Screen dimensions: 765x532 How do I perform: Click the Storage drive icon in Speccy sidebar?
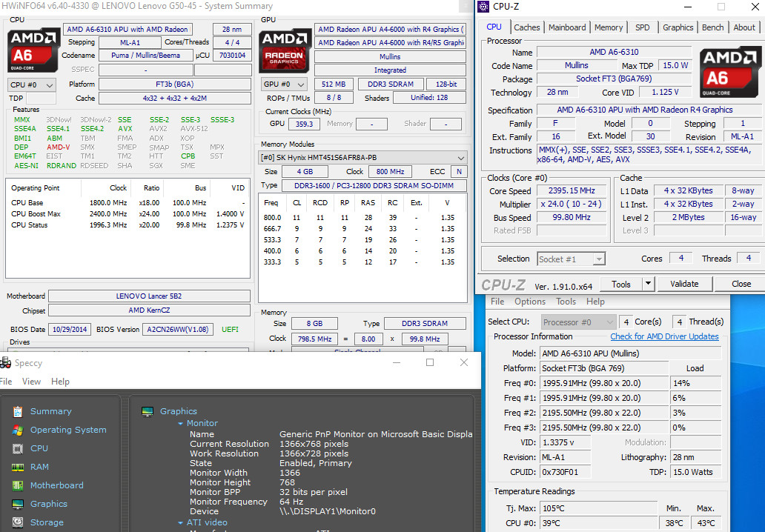coord(18,522)
